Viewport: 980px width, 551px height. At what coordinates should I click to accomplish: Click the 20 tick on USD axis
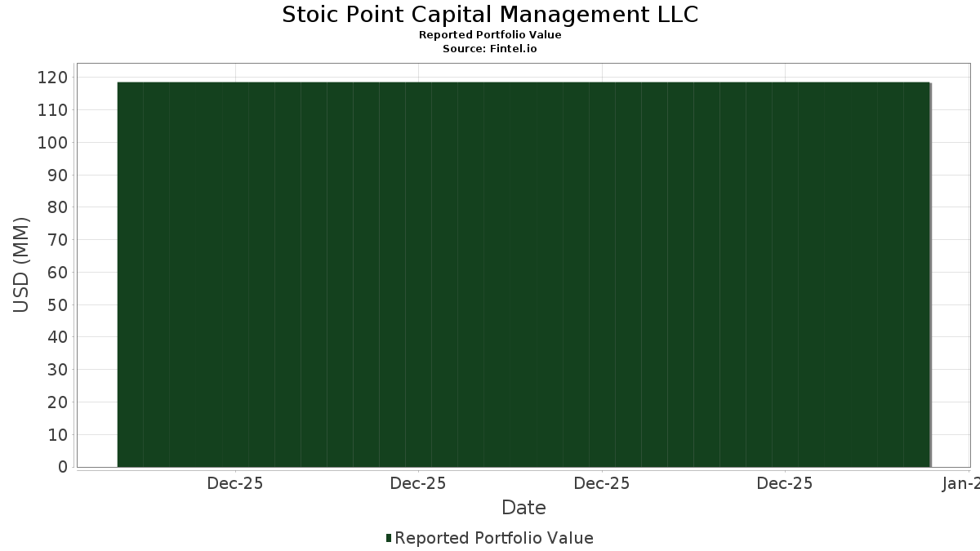click(58, 402)
